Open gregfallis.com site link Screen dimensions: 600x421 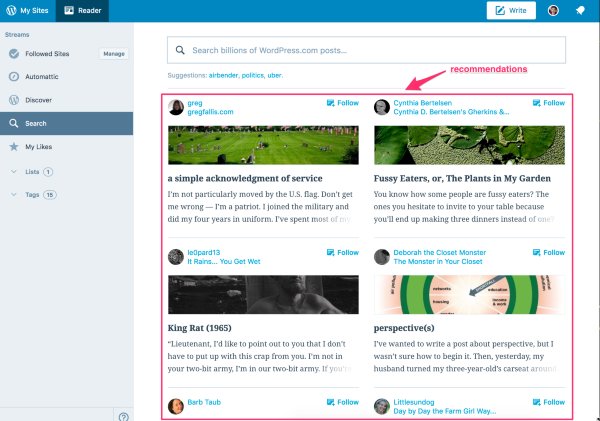[x=210, y=112]
